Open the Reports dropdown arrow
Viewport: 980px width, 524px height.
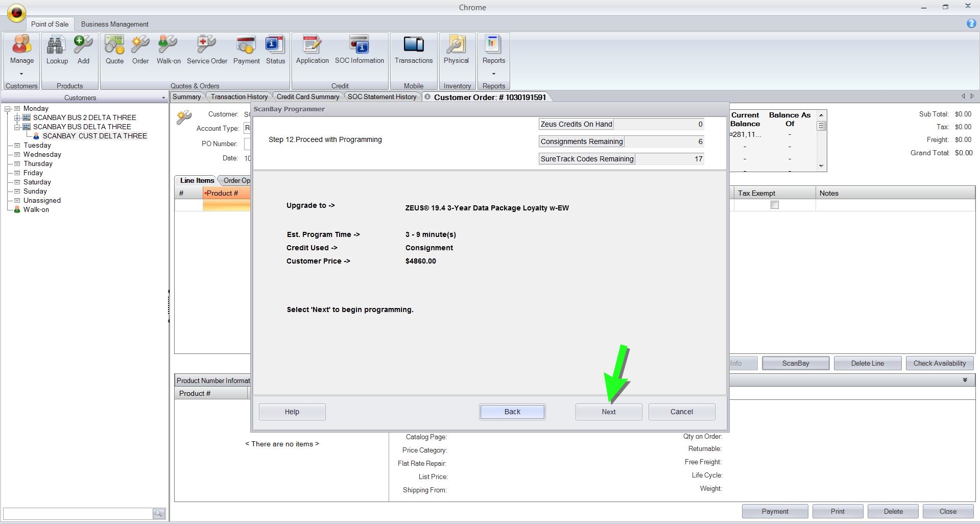click(x=493, y=74)
